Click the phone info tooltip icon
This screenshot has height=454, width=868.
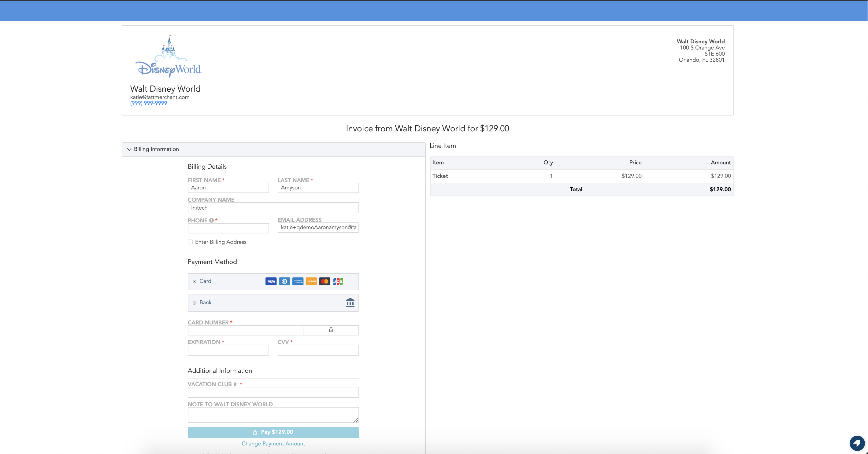[211, 221]
